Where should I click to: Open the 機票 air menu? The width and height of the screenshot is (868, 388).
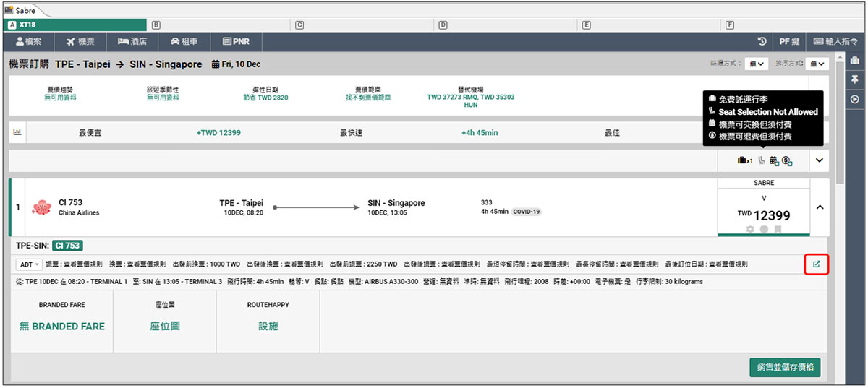click(80, 42)
